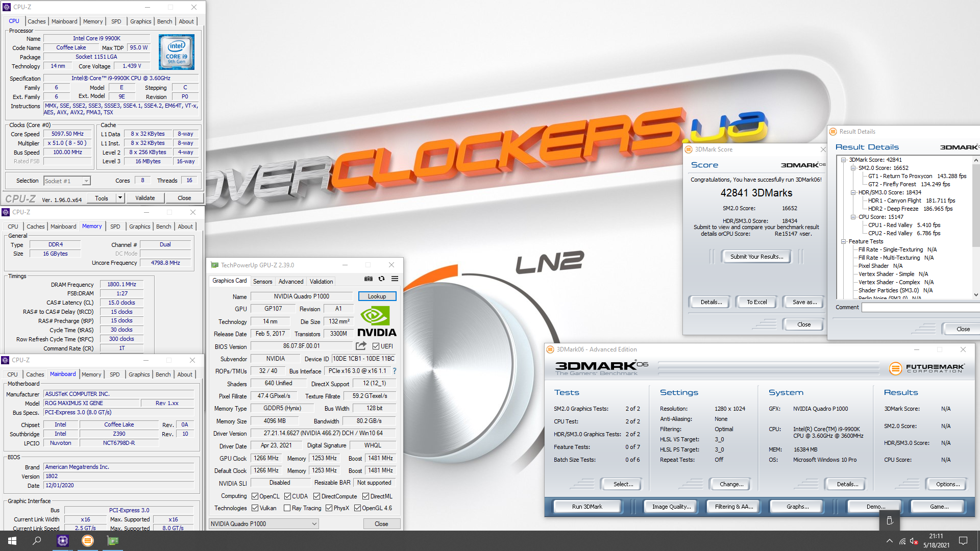Open the Socket #1 selection dropdown
Screen dimensions: 980x551
pos(67,181)
